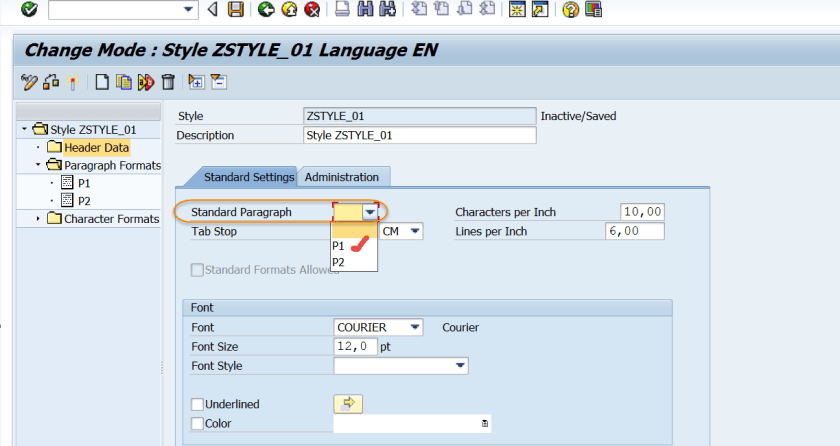840x446 pixels.
Task: Select the Standard Settings tab
Action: [249, 177]
